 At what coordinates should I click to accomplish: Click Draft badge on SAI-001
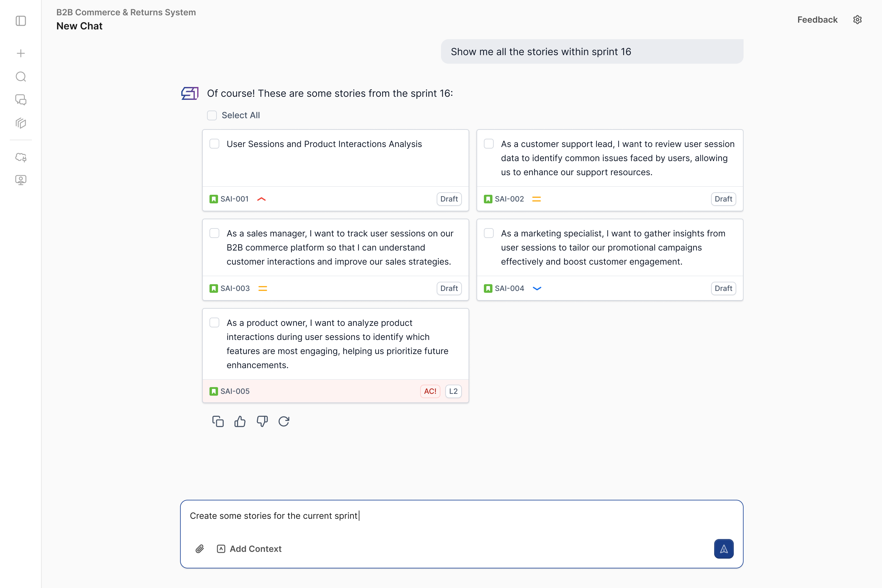coord(449,199)
